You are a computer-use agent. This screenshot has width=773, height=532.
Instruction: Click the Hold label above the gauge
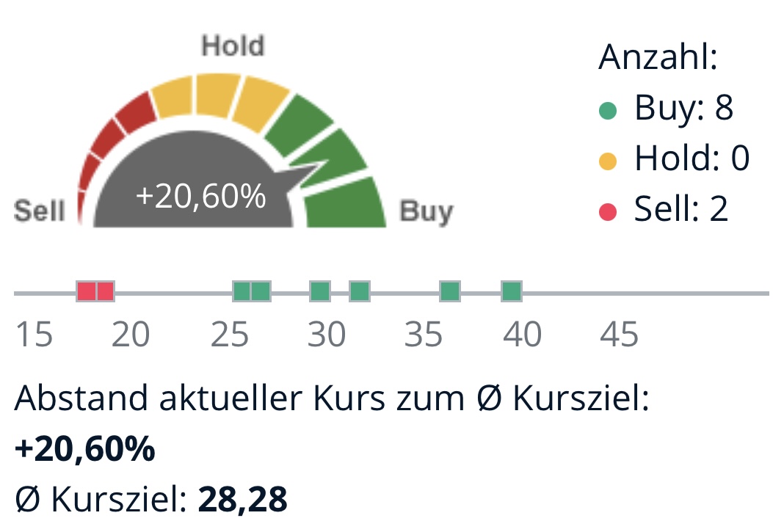pos(233,47)
